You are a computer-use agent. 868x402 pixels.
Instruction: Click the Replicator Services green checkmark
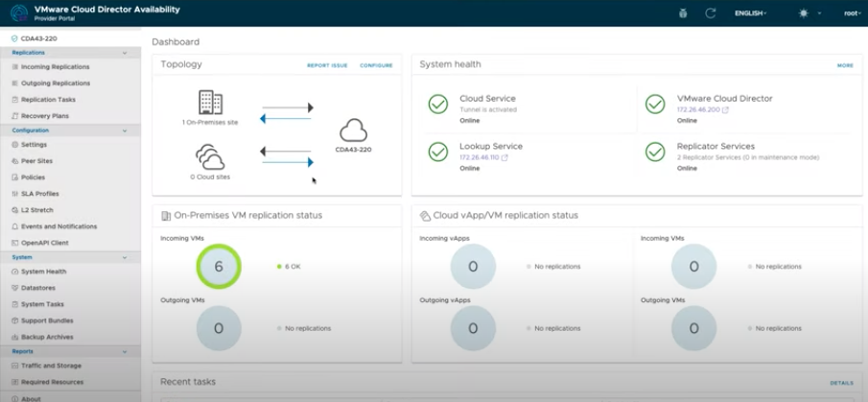[x=655, y=152]
